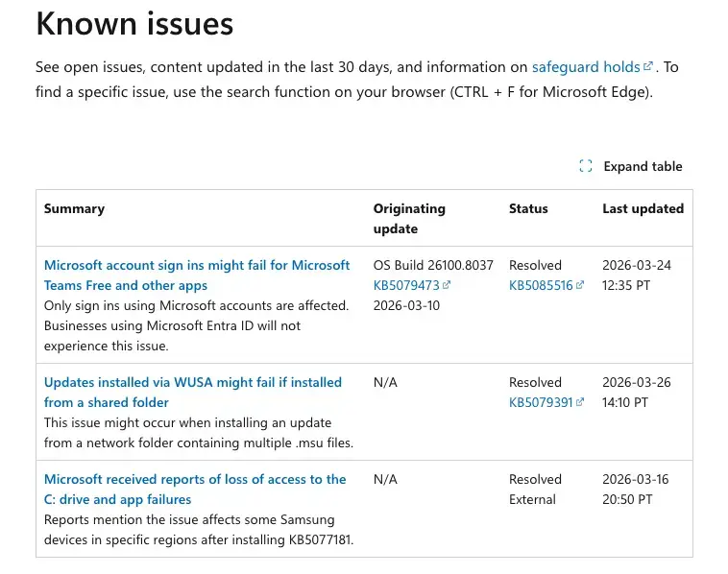Follow the KB5079391 resolution link

coord(540,403)
